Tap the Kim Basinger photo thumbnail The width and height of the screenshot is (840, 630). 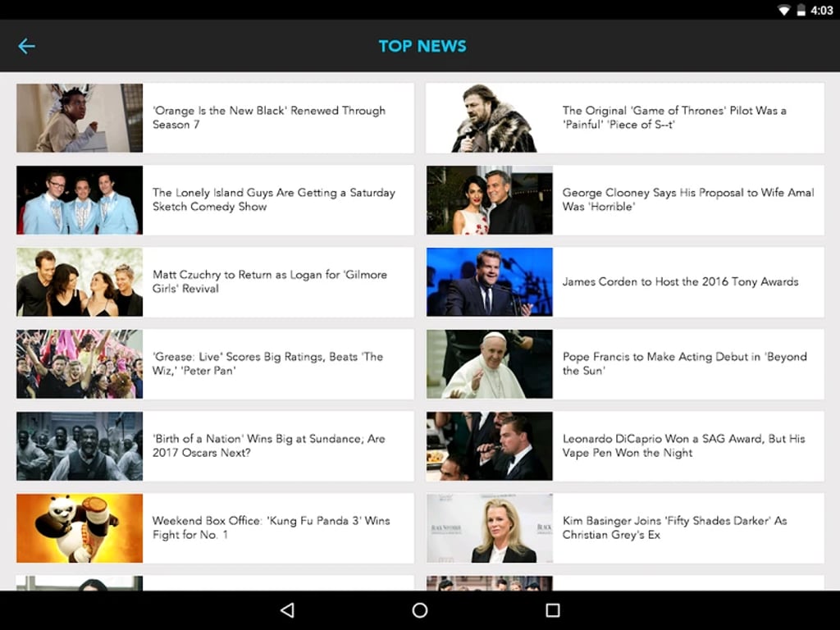[x=489, y=527]
